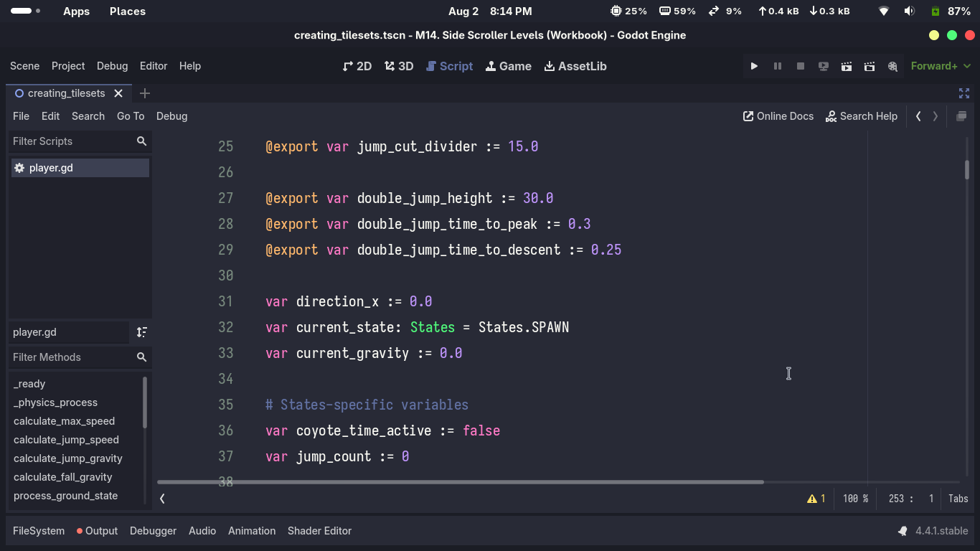Screen dimensions: 980x551
Task: Open the Debugger bottom panel
Action: [153, 531]
